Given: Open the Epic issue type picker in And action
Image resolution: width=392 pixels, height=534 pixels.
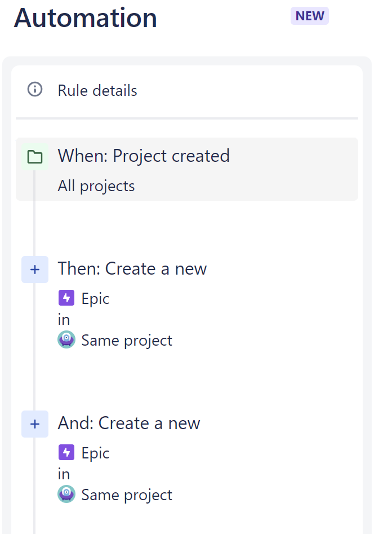Looking at the screenshot, I should point(96,452).
